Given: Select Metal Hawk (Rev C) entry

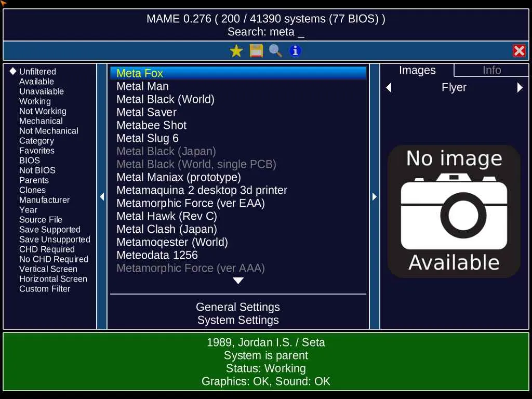Looking at the screenshot, I should tap(238, 216).
